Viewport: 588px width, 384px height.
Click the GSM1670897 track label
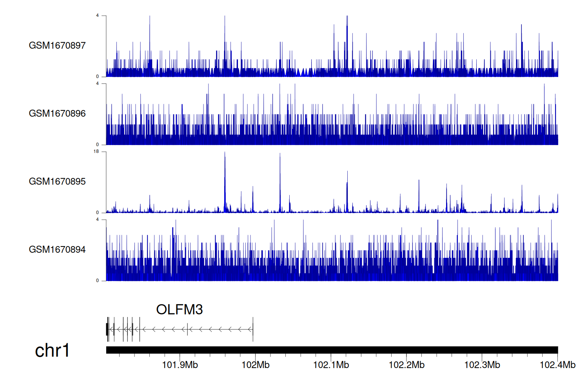coord(57,45)
